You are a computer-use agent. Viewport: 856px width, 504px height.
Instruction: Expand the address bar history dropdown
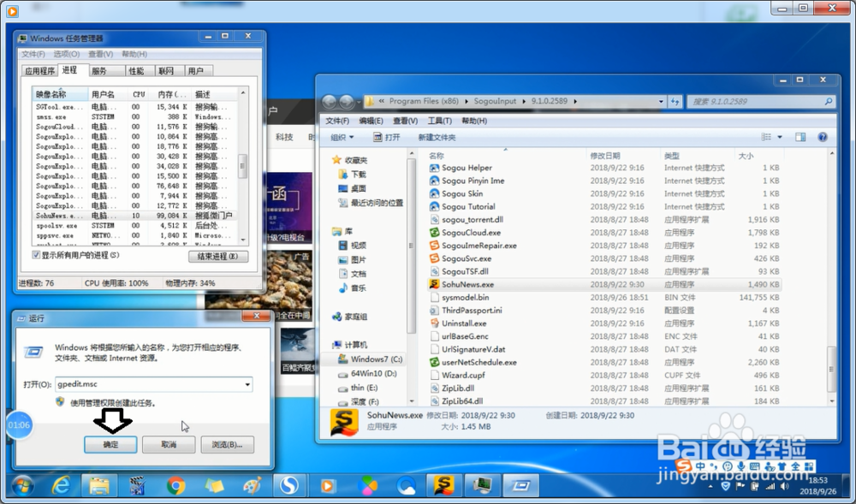point(661,102)
